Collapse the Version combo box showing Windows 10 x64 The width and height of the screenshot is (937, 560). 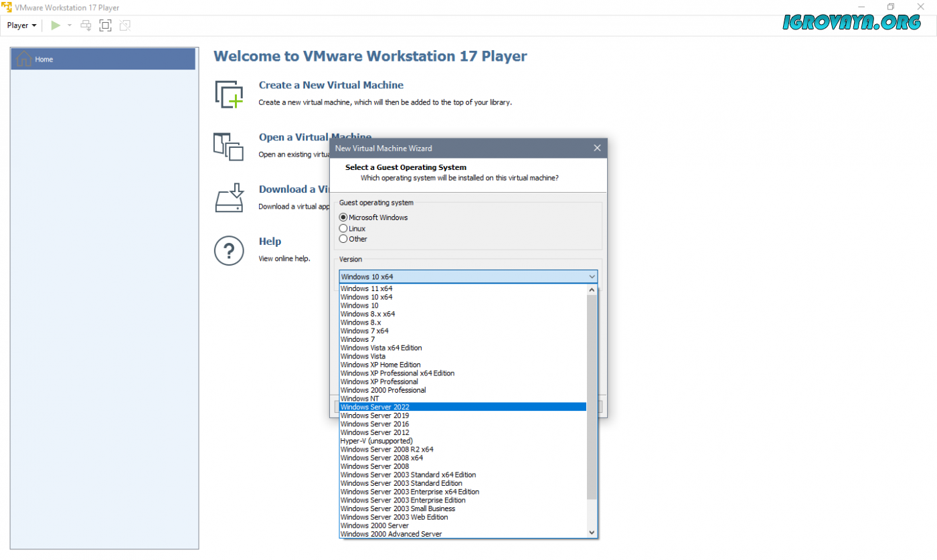point(592,277)
